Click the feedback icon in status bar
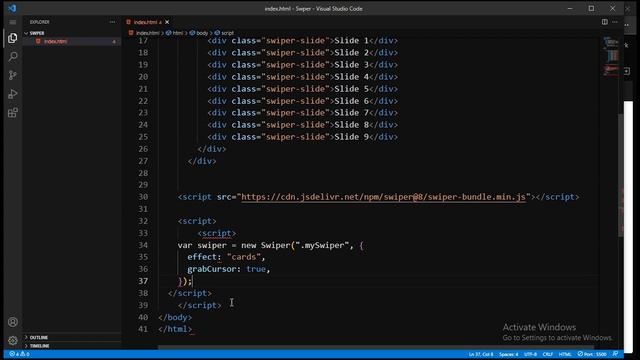Screen dimensions: 640x360 616,354
